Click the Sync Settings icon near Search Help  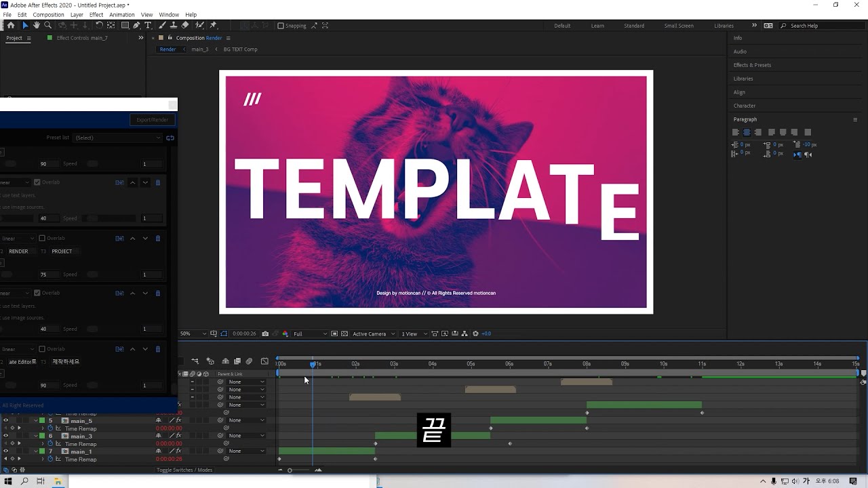point(768,26)
